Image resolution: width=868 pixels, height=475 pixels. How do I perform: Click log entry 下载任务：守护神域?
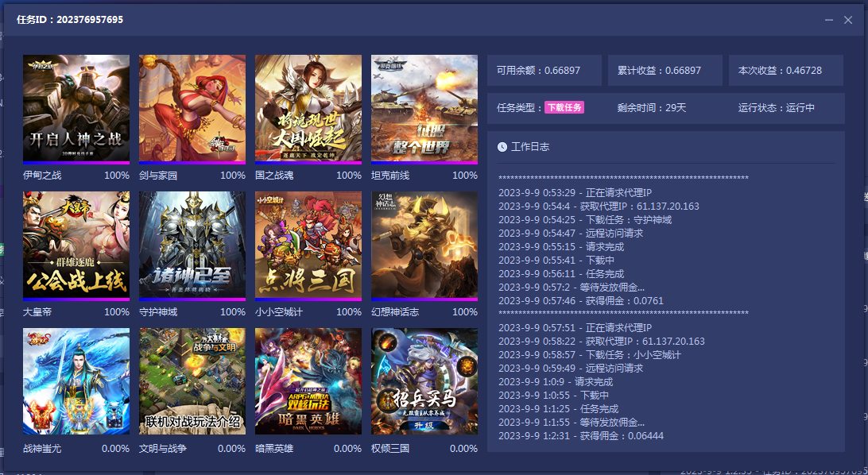click(x=585, y=219)
